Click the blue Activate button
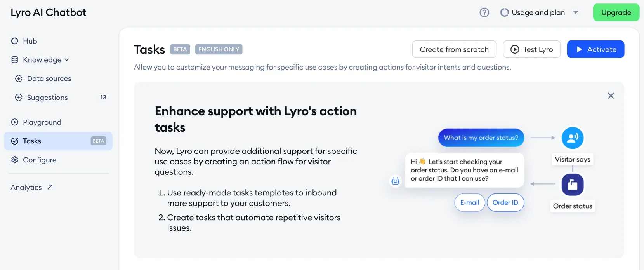Image resolution: width=644 pixels, height=270 pixels. click(x=595, y=49)
